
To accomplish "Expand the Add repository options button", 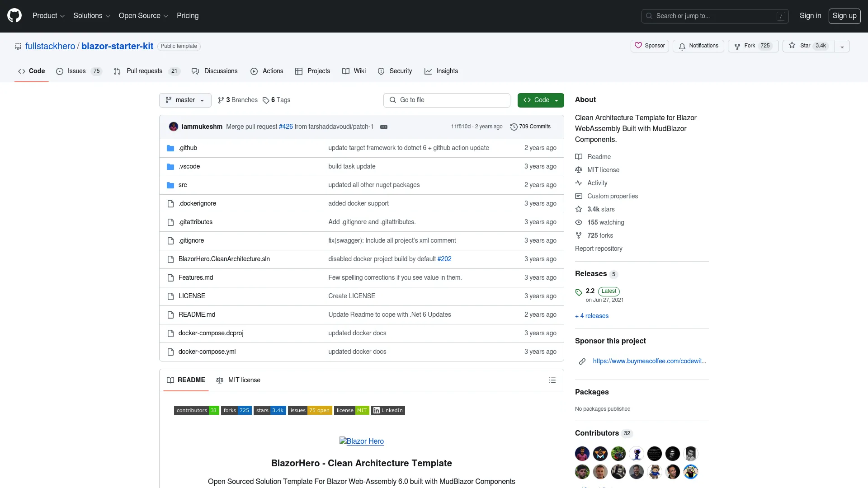I will pyautogui.click(x=842, y=46).
